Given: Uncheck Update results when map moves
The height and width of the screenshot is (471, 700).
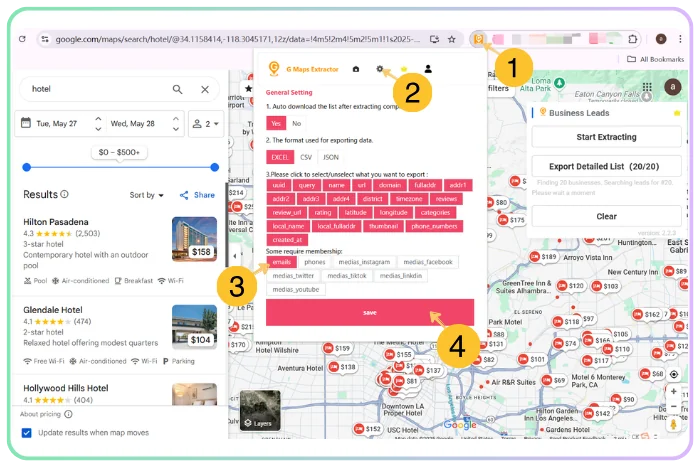Looking at the screenshot, I should pyautogui.click(x=27, y=433).
